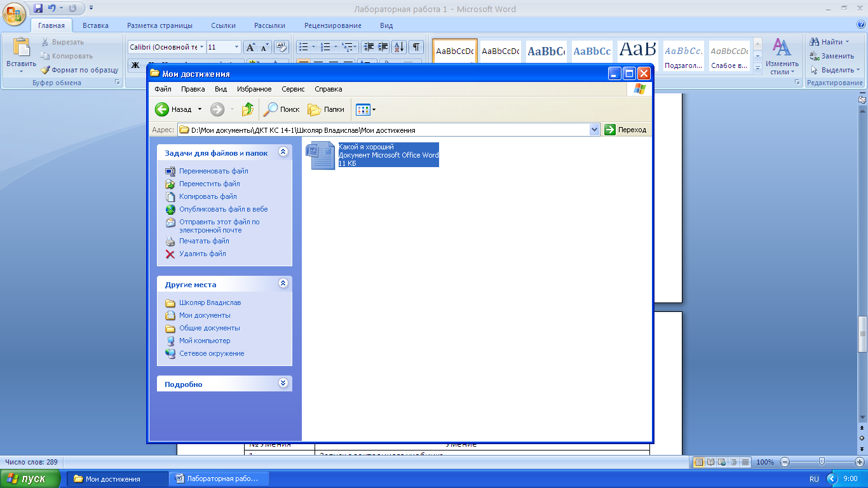Open the Explorer views dropdown button
Image resolution: width=868 pixels, height=488 pixels.
(x=365, y=109)
